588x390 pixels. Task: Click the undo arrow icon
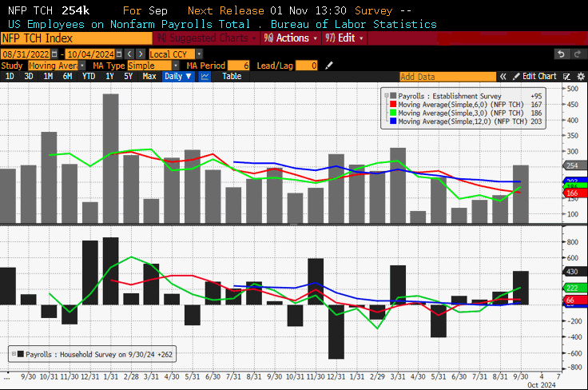[x=562, y=54]
